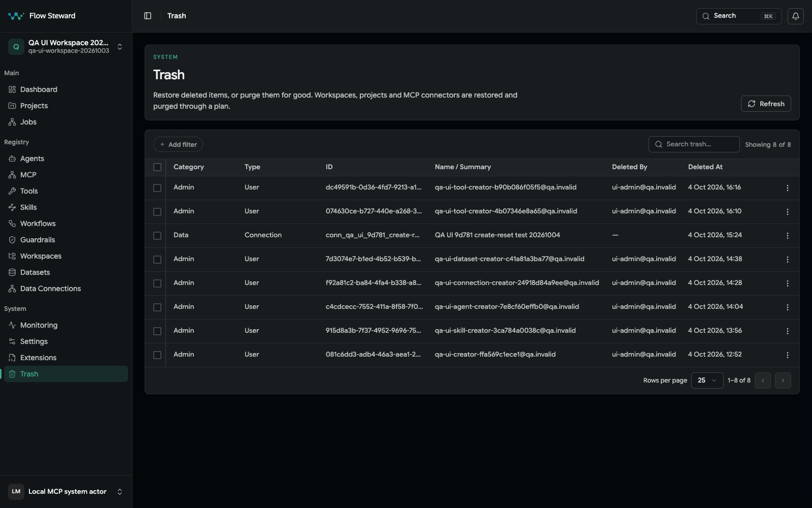Open the rows per page dropdown
The height and width of the screenshot is (508, 812).
tap(707, 380)
